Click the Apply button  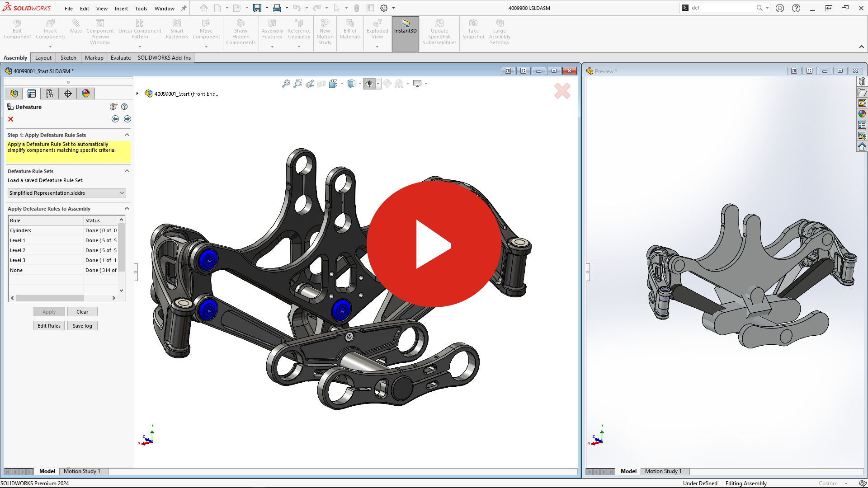tap(49, 312)
